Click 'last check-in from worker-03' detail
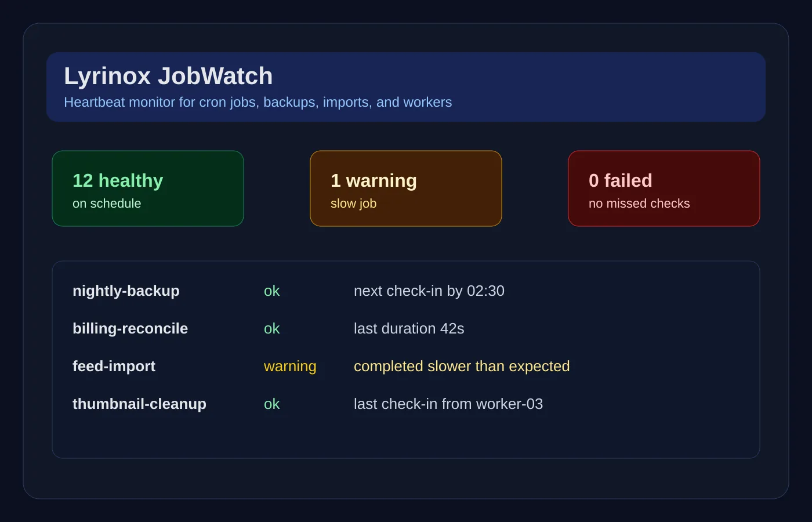This screenshot has width=812, height=522. click(448, 404)
